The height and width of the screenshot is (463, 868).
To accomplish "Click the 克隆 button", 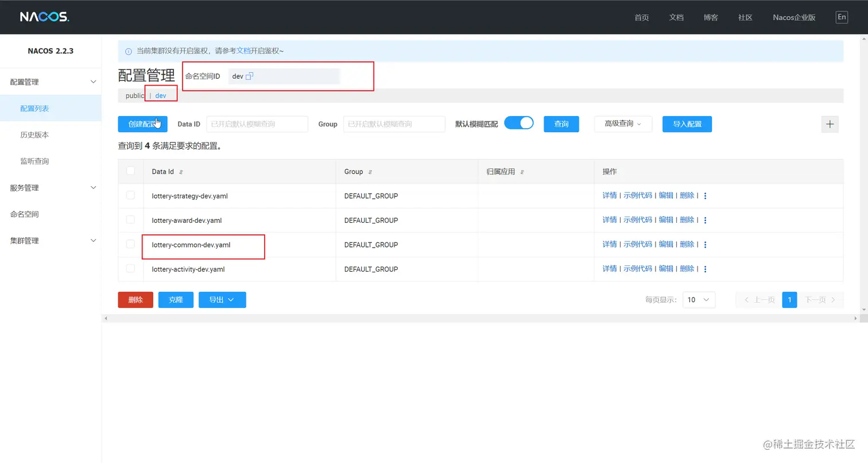I will coord(176,300).
